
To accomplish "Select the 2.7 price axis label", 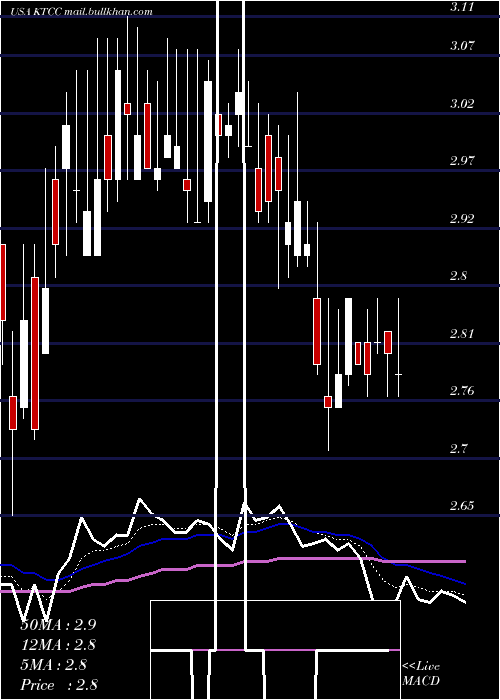I will 459,448.
